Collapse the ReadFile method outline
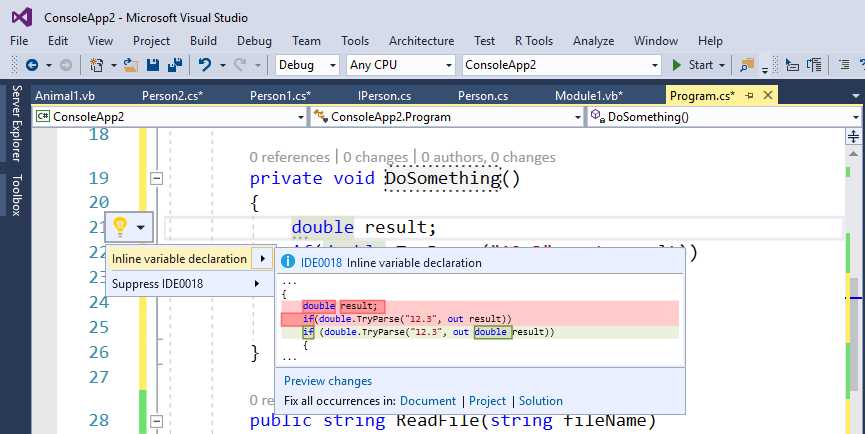Screen dimensions: 865x434 (x=157, y=422)
